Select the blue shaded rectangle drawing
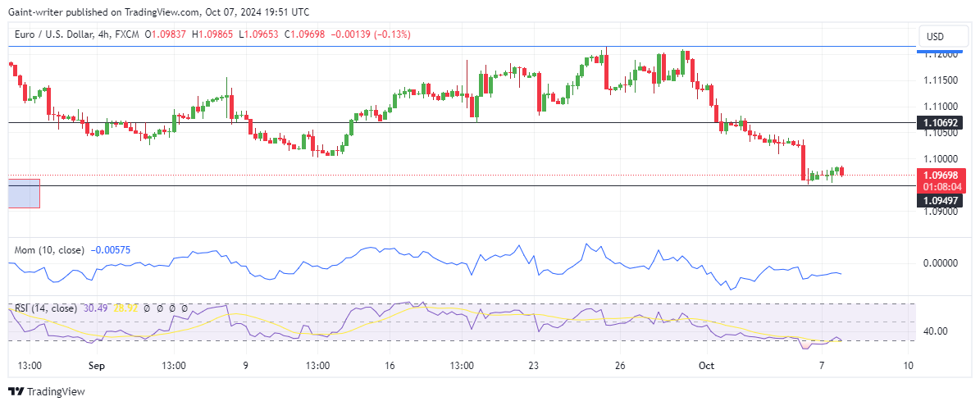Image resolution: width=980 pixels, height=406 pixels. [x=24, y=194]
